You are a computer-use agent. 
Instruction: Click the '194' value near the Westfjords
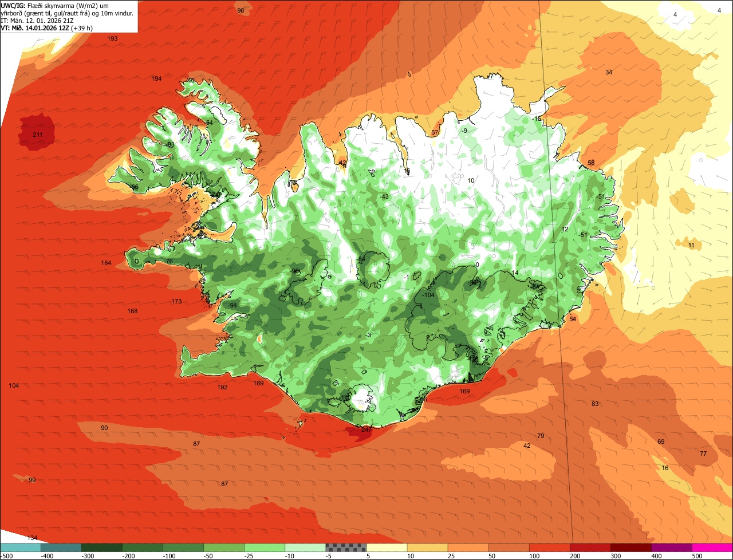pos(156,78)
